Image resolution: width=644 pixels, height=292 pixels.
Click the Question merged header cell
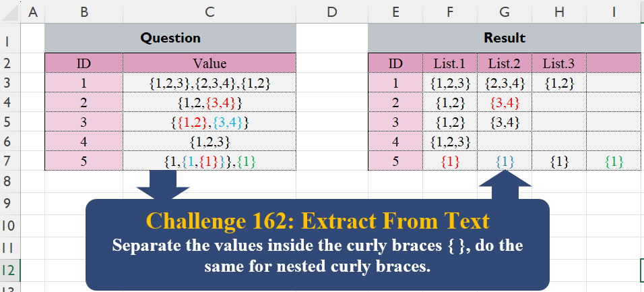[x=170, y=38]
